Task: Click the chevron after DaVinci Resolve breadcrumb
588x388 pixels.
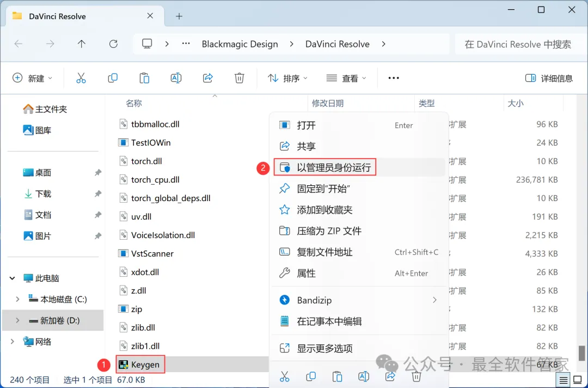Action: pos(383,44)
